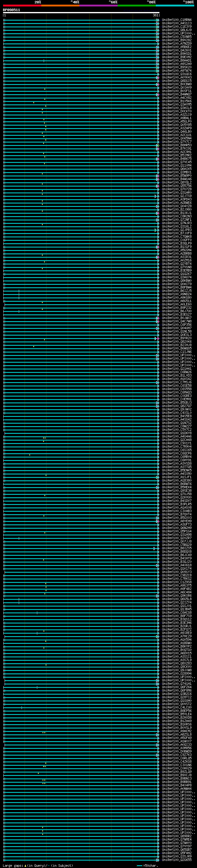This screenshot has height=868, width=197.
Task: Select hit UniRef100_B9HSD1
Action: (x=176, y=54)
